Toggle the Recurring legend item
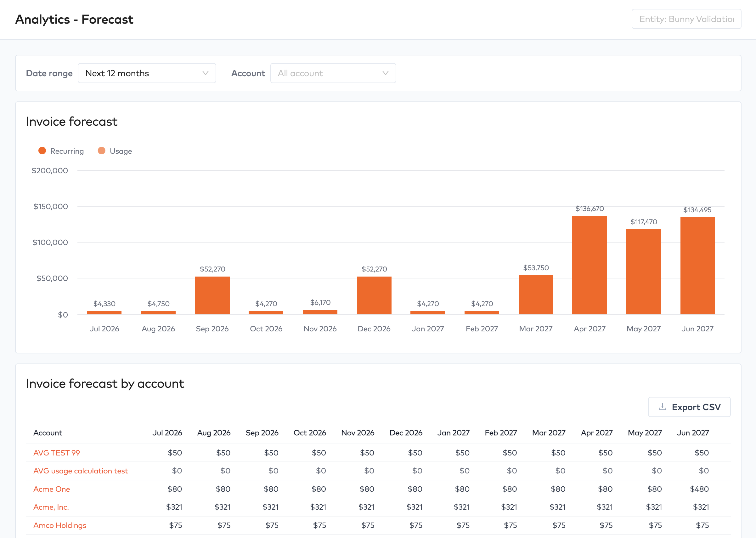 (x=61, y=151)
